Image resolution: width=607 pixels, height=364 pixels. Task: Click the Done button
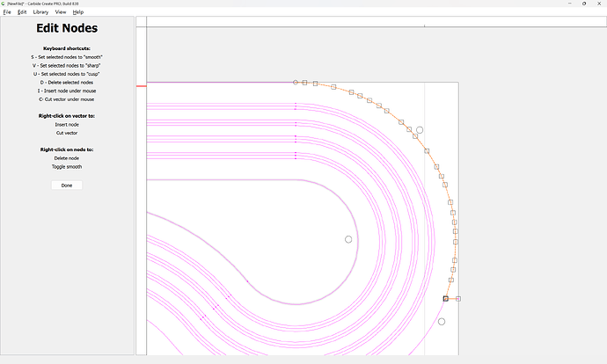click(x=67, y=186)
